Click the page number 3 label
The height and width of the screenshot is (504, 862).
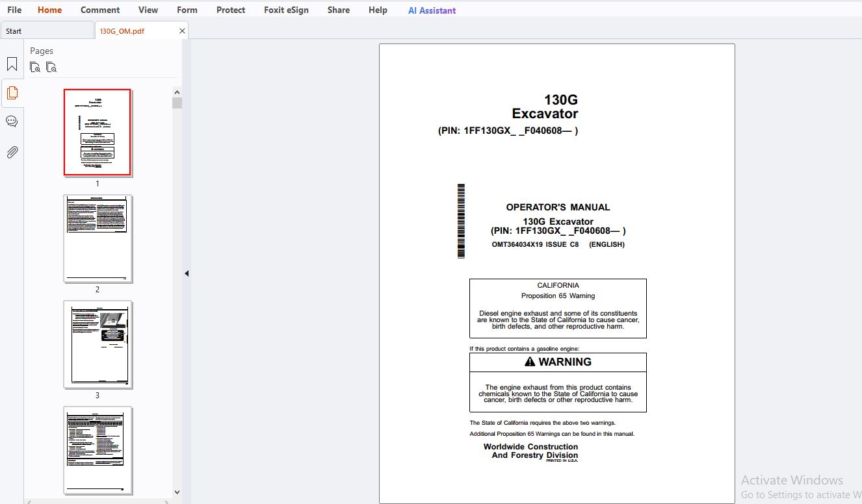pos(98,396)
